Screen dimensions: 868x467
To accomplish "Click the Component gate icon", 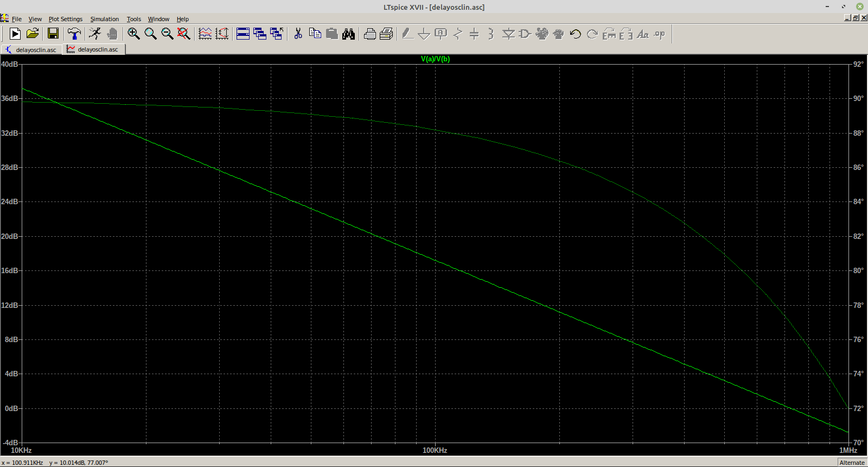I will [x=525, y=34].
